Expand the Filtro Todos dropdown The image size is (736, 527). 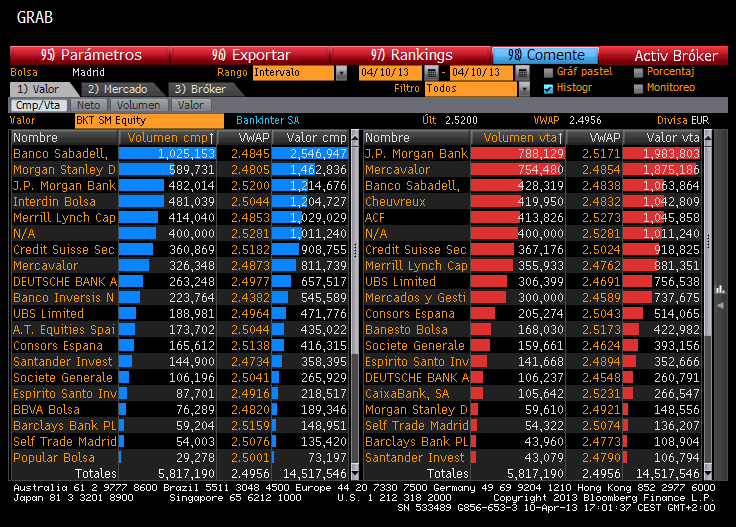coord(524,89)
